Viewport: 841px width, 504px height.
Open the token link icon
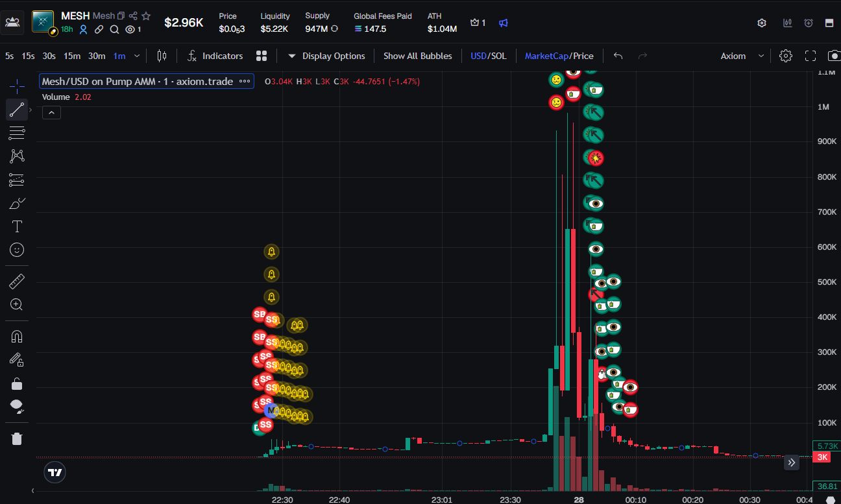click(x=99, y=29)
